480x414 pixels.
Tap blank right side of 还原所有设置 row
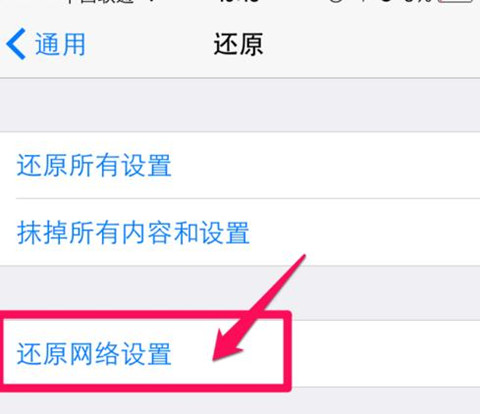click(x=325, y=165)
